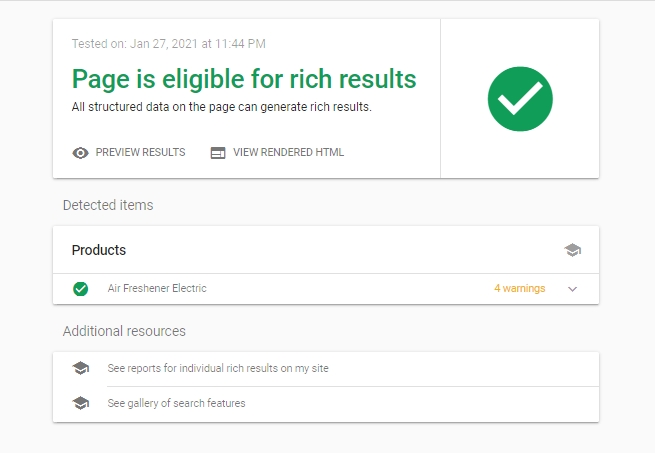Click the rendered HTML window icon
This screenshot has width=655, height=453.
click(x=218, y=153)
